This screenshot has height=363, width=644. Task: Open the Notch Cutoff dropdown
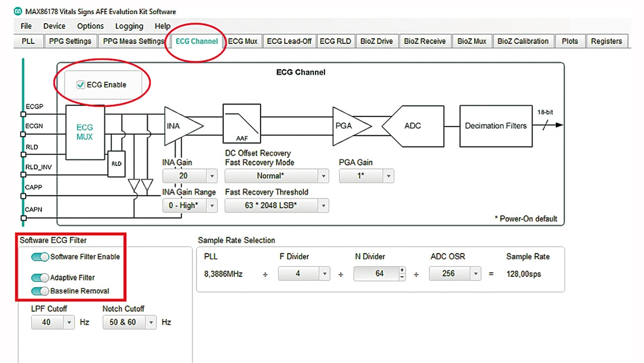[151, 323]
